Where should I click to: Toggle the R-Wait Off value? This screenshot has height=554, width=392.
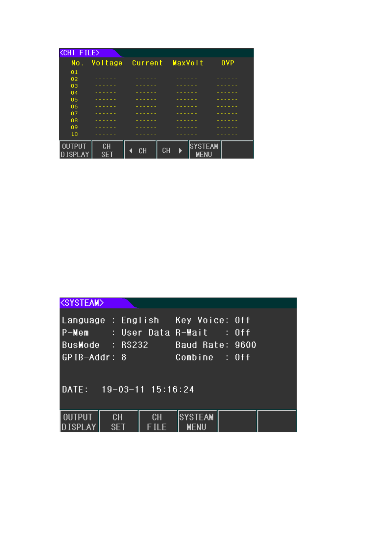(x=242, y=332)
